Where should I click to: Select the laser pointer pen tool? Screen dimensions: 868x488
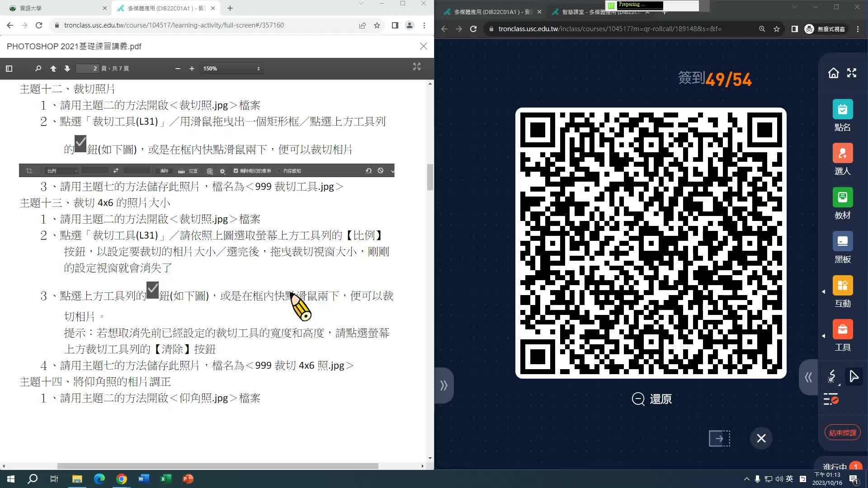tap(831, 376)
